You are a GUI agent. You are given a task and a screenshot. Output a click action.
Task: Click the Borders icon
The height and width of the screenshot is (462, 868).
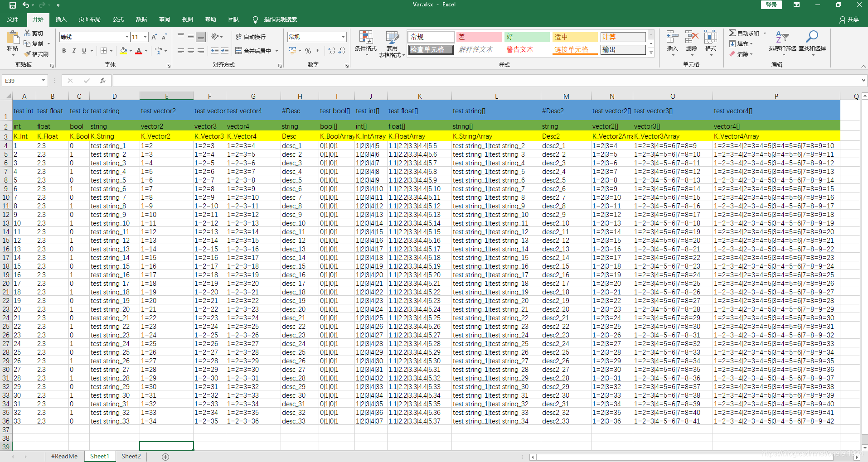104,51
